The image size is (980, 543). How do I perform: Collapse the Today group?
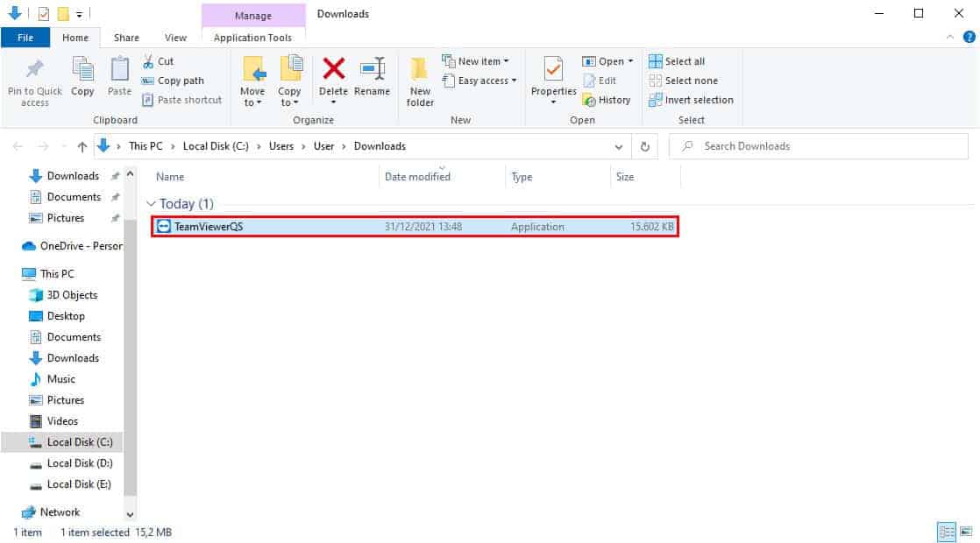151,204
